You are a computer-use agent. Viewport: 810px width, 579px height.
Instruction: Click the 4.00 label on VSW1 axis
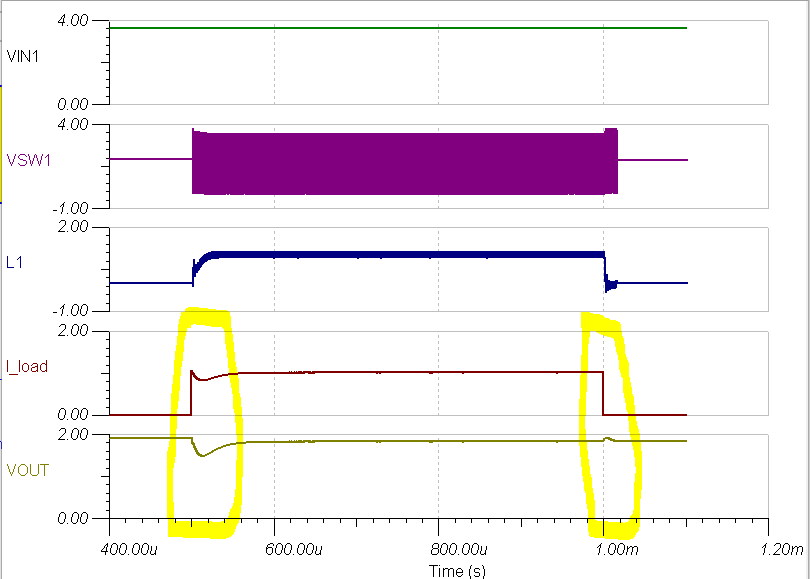[x=73, y=124]
